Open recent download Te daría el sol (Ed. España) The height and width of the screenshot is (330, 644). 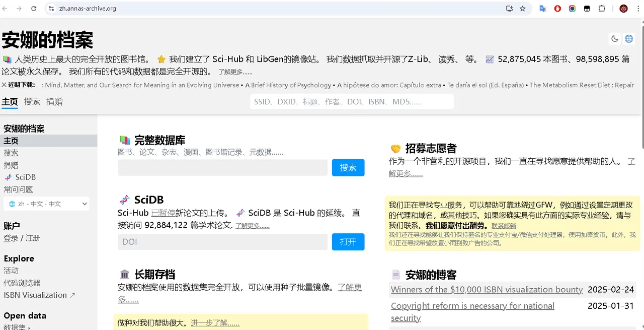[x=486, y=85]
